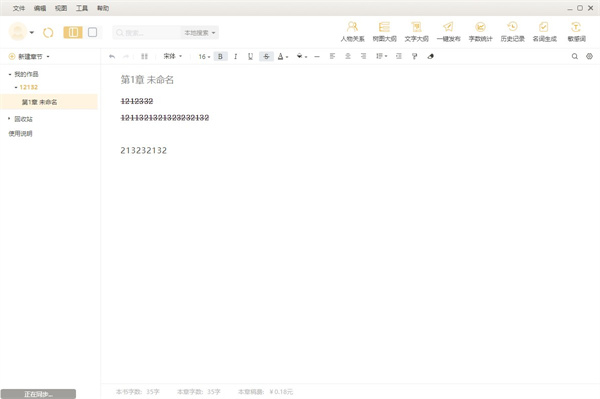600x399 pixels.
Task: Switch to the single-pane layout
Action: [x=92, y=32]
